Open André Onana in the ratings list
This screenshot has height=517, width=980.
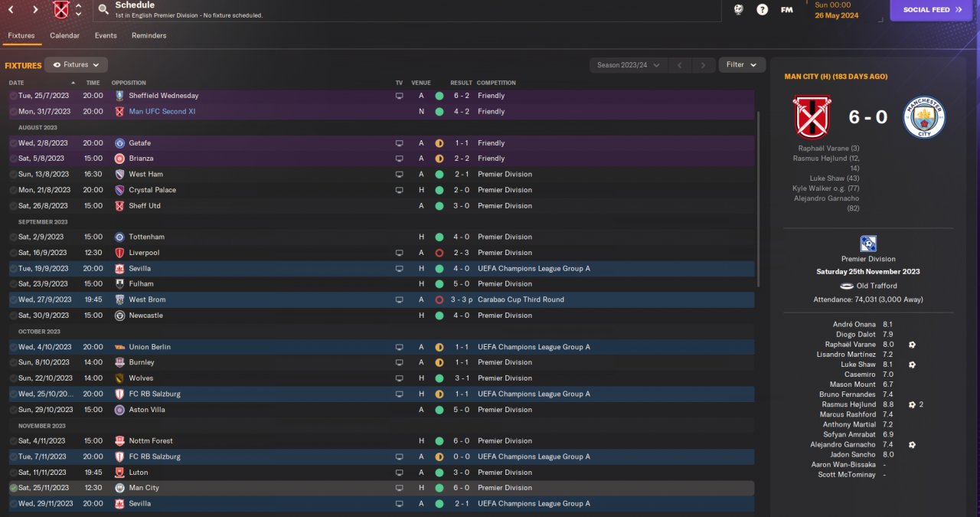[854, 325]
